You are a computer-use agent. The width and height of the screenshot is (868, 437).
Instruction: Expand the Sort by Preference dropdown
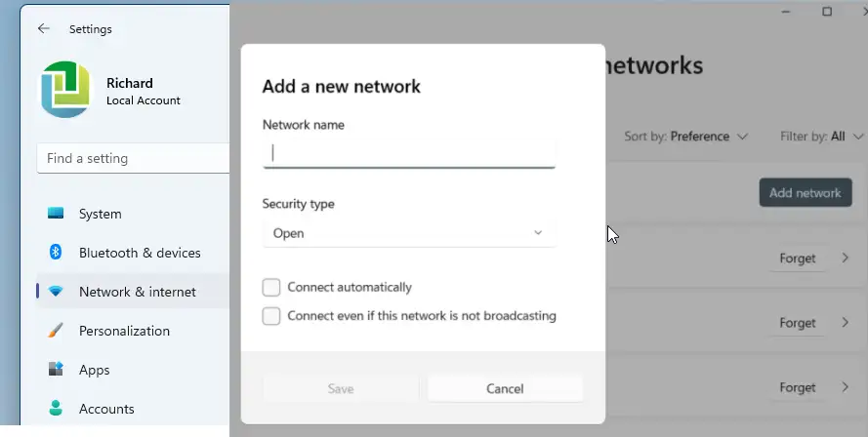pyautogui.click(x=685, y=137)
